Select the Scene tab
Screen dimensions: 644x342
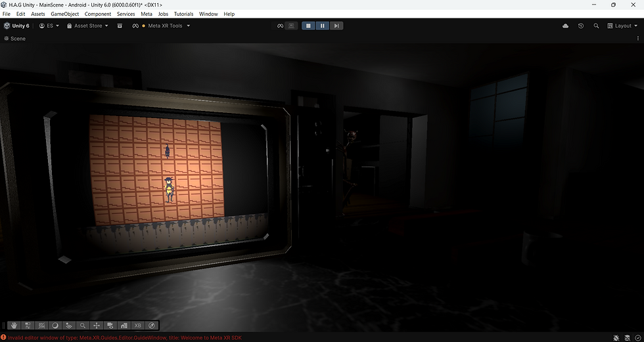pos(14,38)
